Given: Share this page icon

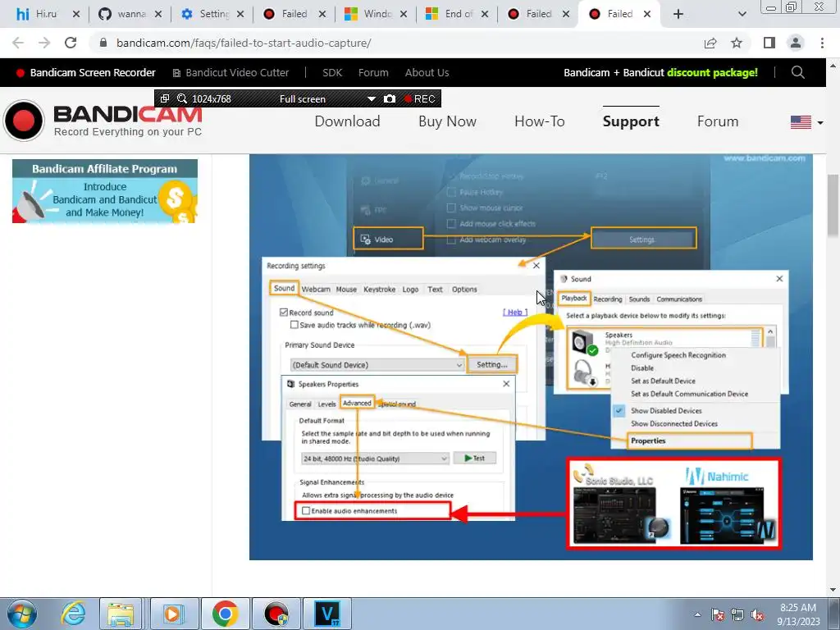Looking at the screenshot, I should click(710, 43).
